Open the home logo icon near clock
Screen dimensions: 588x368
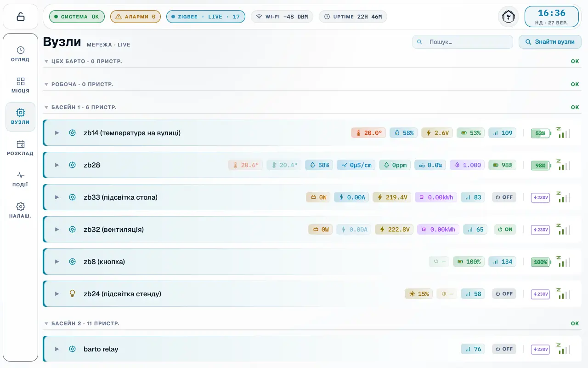point(509,17)
